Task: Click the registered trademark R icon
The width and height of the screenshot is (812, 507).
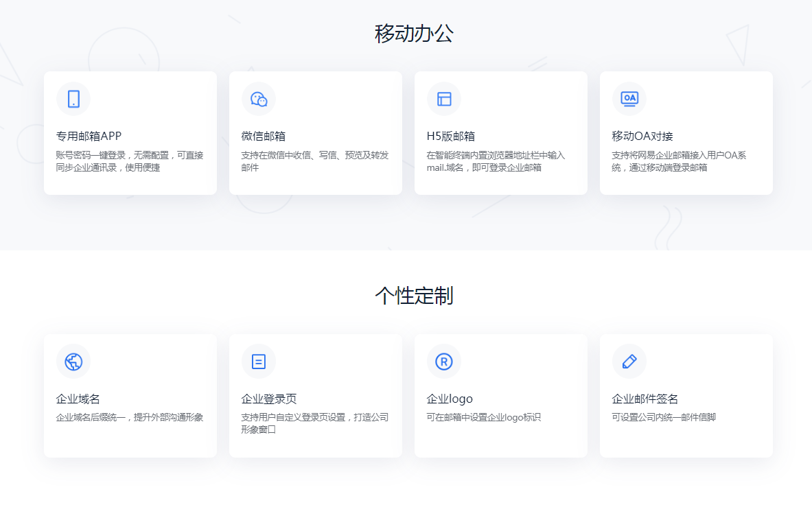Action: pos(444,362)
